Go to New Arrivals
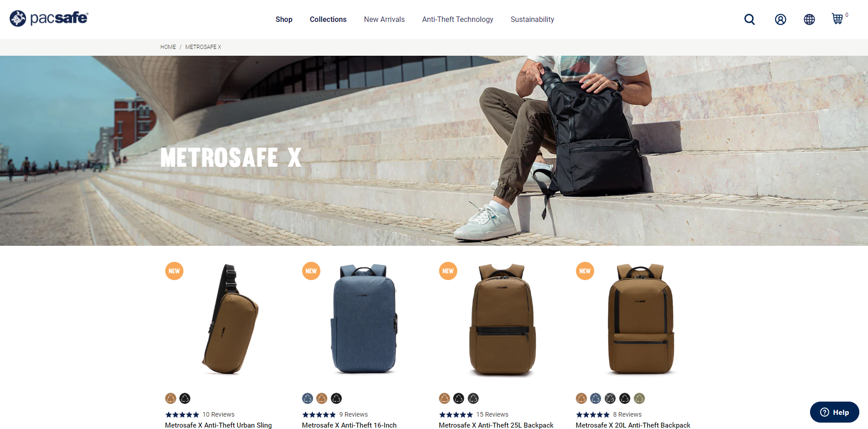The width and height of the screenshot is (868, 429). (x=384, y=19)
